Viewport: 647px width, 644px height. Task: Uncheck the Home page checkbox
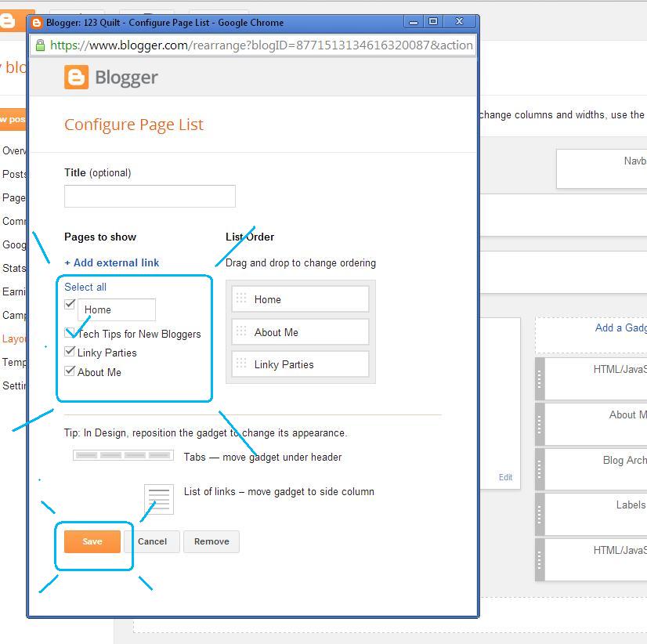coord(69,304)
